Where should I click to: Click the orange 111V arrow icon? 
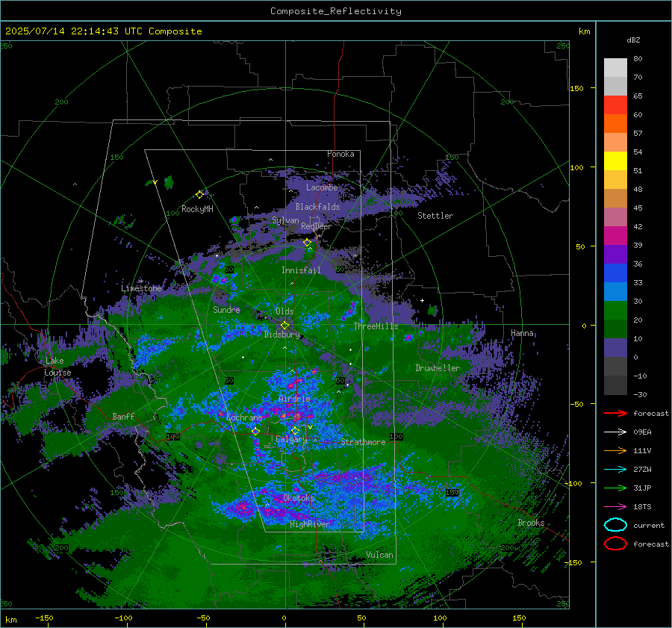[615, 450]
